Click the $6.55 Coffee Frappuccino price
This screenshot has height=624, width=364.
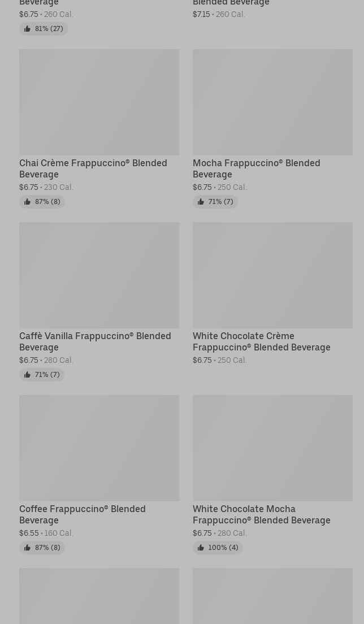(29, 533)
